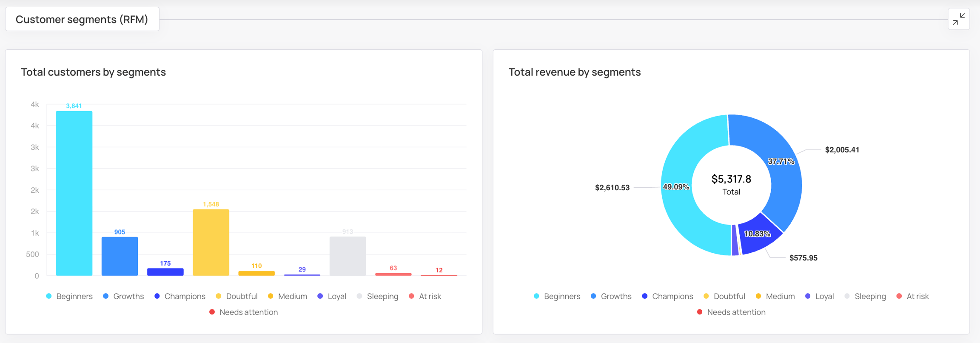980x343 pixels.
Task: Click the Growths bar labeled 905
Action: click(120, 256)
